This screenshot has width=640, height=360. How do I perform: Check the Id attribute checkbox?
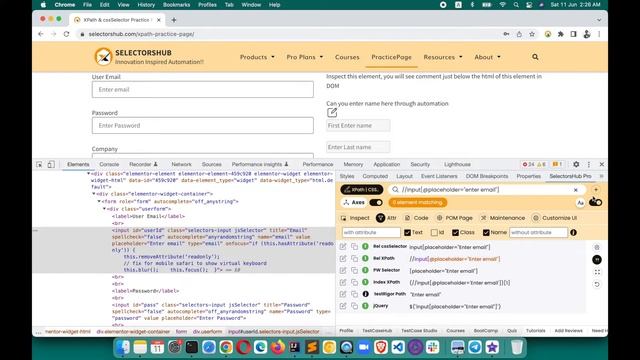[434, 233]
